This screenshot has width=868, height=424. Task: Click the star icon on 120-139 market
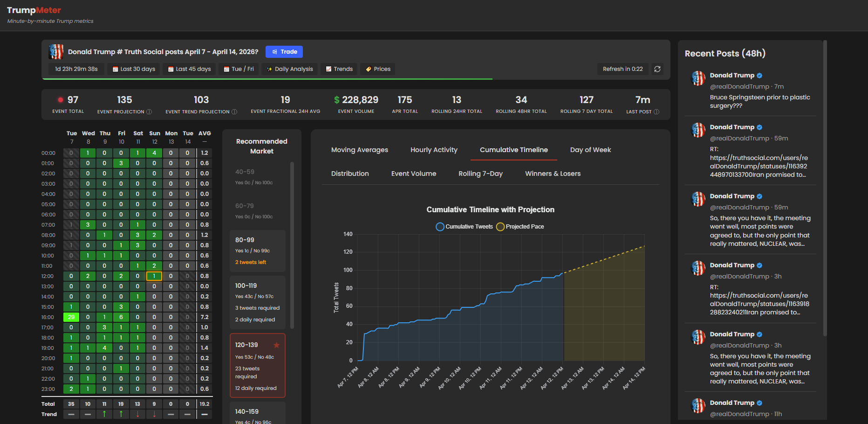point(276,345)
